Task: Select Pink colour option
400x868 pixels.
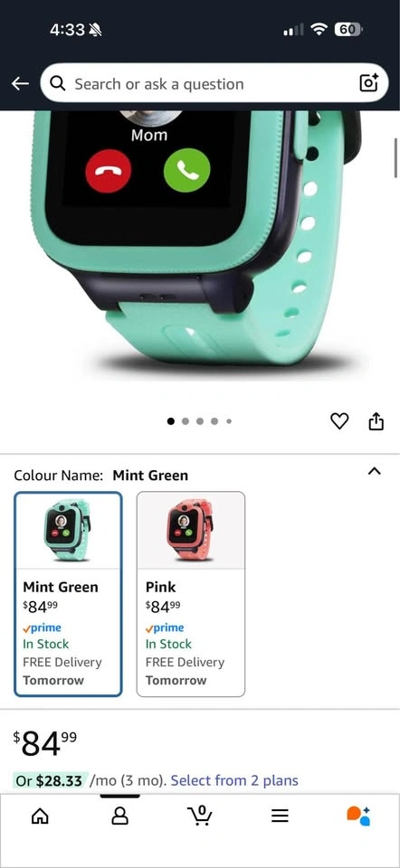Action: [191, 594]
